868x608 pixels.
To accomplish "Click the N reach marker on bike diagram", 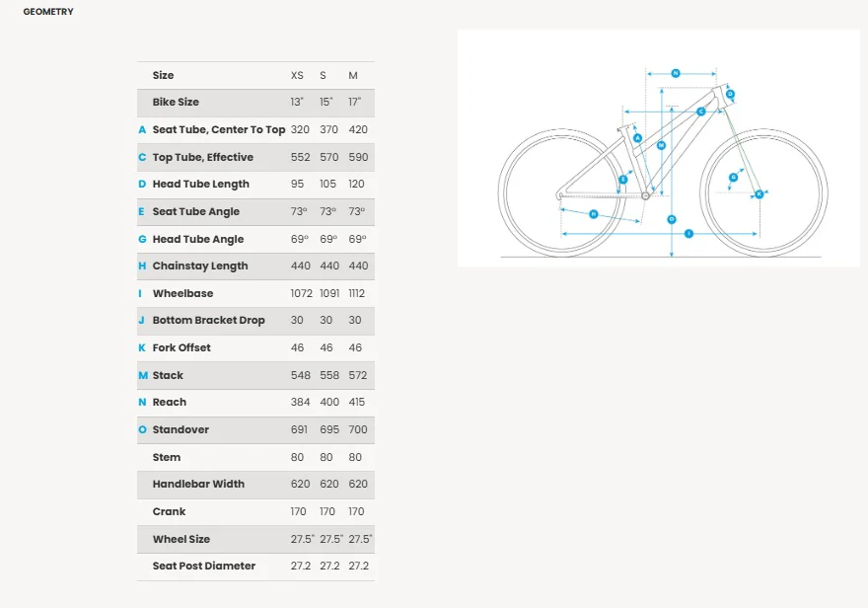I will (x=676, y=73).
